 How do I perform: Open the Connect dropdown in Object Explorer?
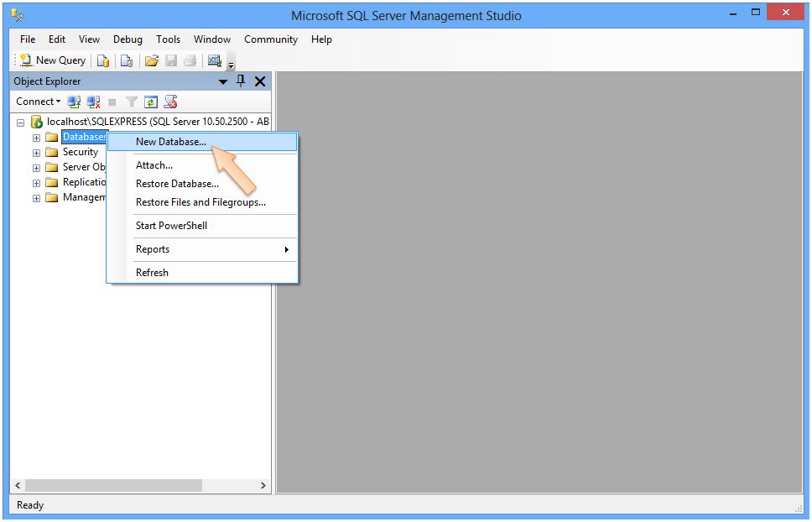pyautogui.click(x=38, y=102)
